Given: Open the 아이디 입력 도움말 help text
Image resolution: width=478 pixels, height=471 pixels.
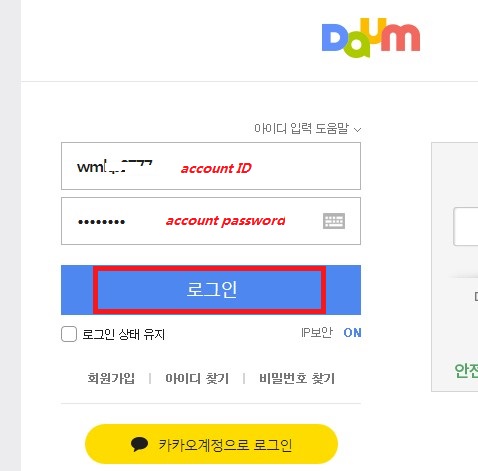Looking at the screenshot, I should pos(301,128).
